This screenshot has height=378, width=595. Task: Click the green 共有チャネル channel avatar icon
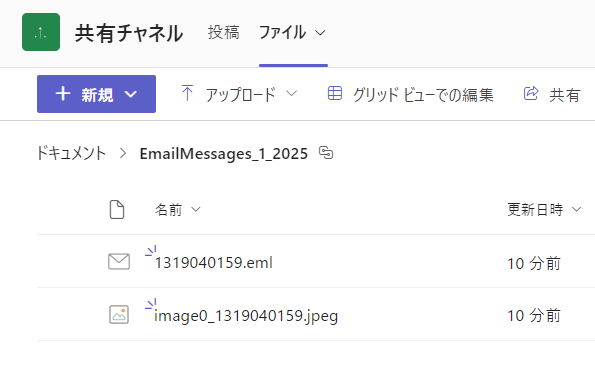click(x=41, y=32)
